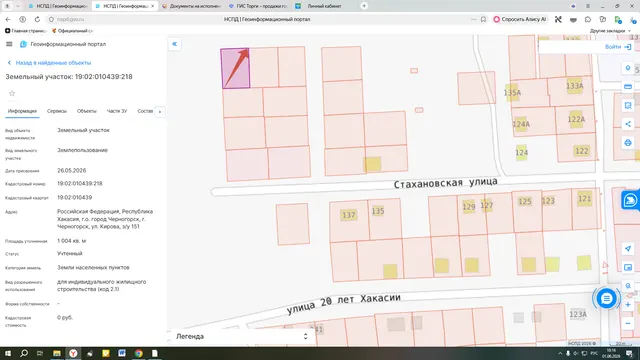Expand Другие закладки bookmarks folder
The width and height of the screenshot is (640, 360).
[610, 31]
